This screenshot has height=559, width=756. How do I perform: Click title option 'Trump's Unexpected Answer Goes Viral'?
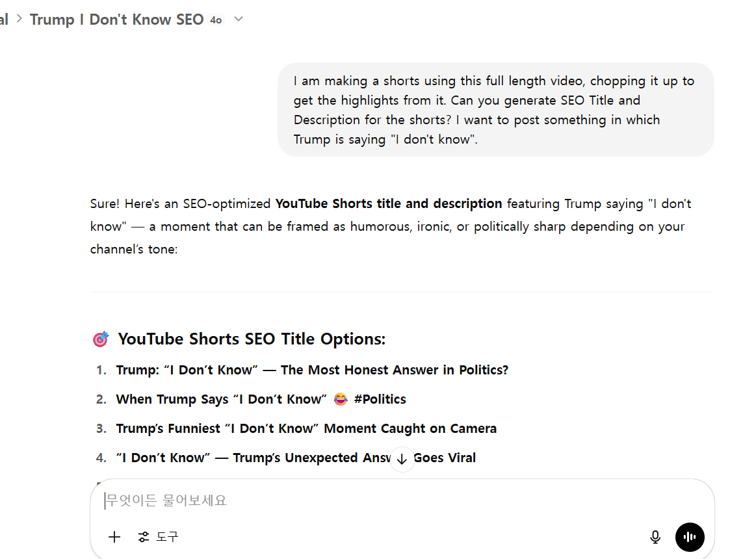(296, 458)
